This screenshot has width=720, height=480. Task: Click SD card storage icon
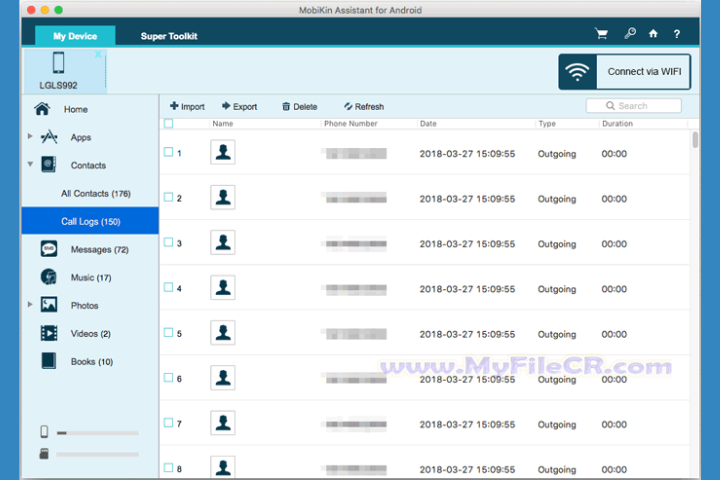44,454
